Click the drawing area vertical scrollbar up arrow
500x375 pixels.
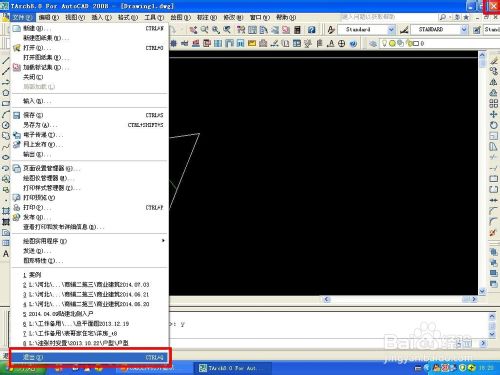[x=482, y=54]
